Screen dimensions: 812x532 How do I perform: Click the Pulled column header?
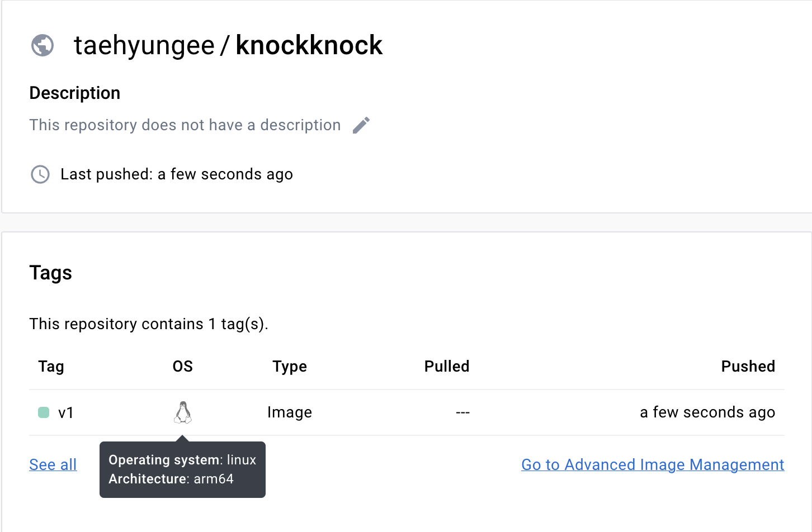click(447, 367)
